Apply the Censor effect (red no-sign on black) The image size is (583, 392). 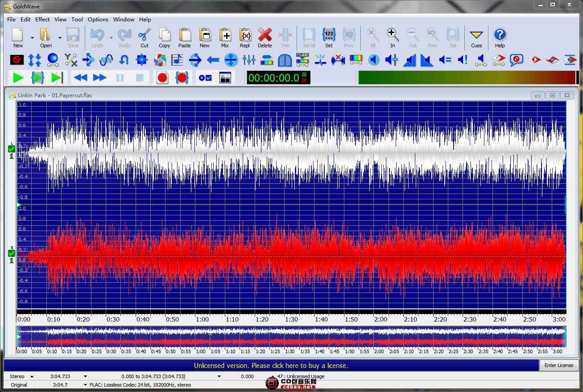[x=17, y=60]
